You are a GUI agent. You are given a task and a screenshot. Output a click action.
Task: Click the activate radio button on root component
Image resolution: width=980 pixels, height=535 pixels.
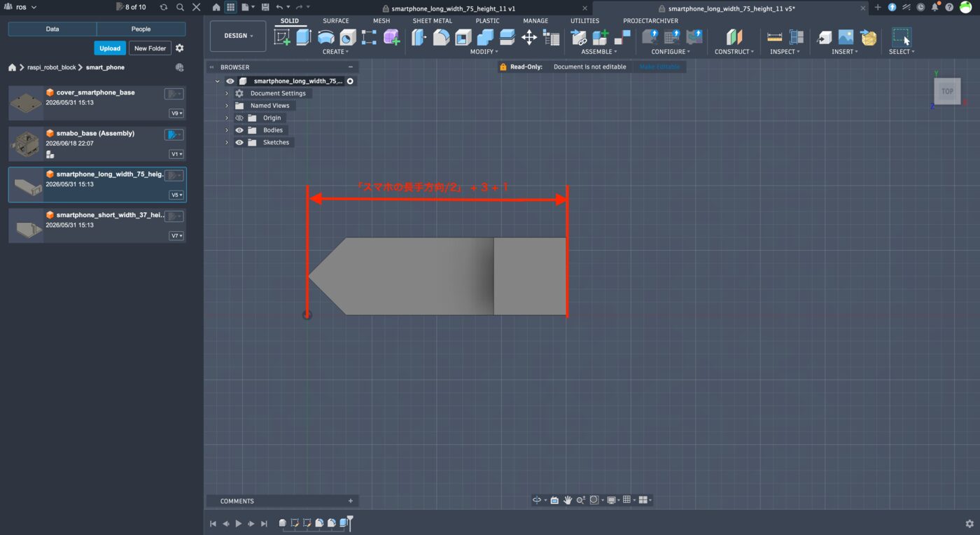point(350,81)
